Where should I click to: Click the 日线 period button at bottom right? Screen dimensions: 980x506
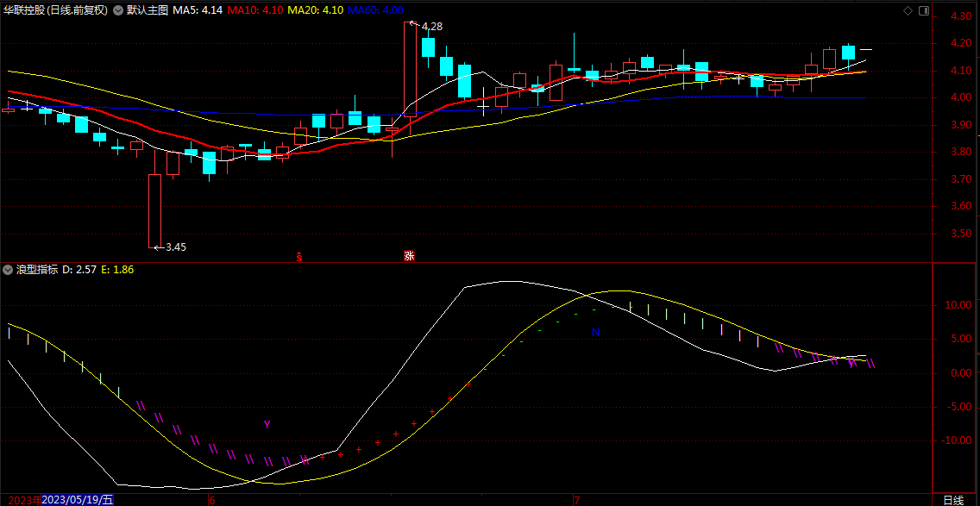[953, 500]
